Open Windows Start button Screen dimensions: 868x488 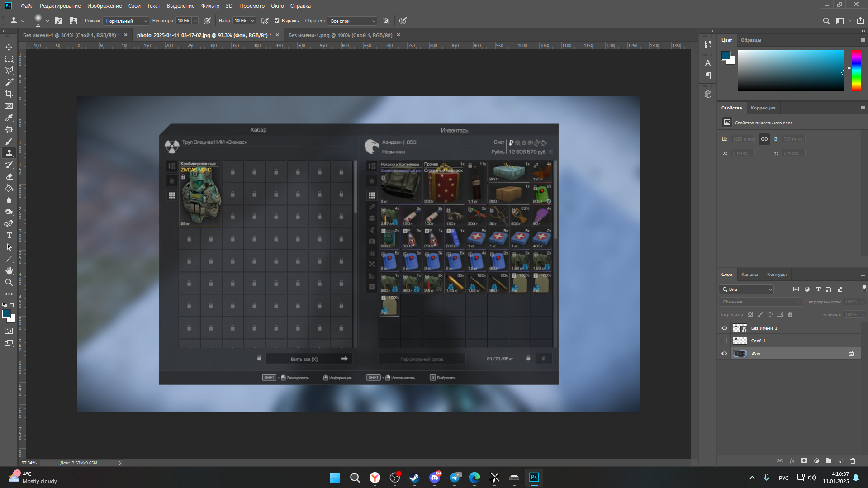tap(335, 478)
